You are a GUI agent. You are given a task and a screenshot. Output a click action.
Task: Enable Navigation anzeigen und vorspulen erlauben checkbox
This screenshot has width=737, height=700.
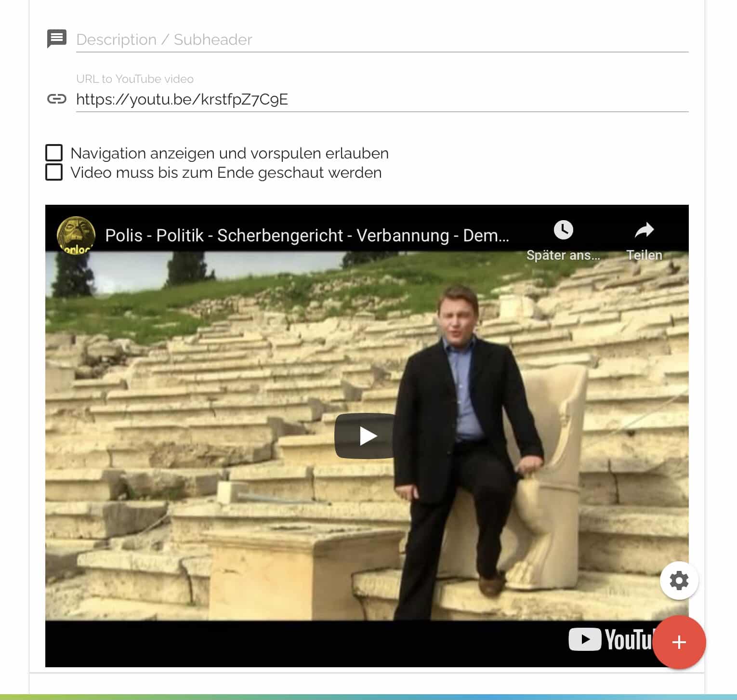[x=54, y=153]
